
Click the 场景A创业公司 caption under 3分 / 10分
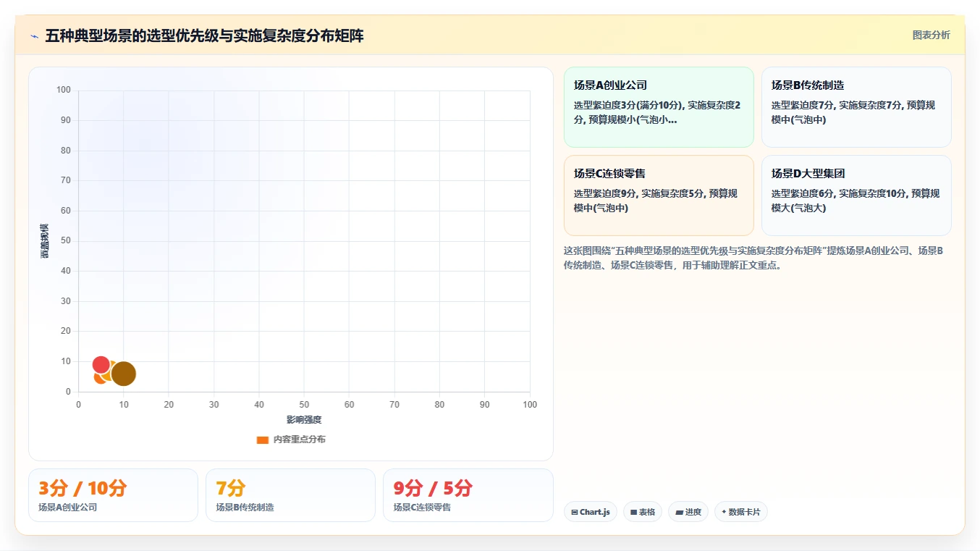(68, 508)
